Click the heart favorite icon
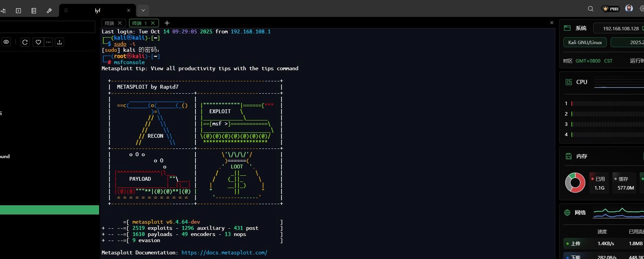The height and width of the screenshot is (259, 644). pos(38,42)
